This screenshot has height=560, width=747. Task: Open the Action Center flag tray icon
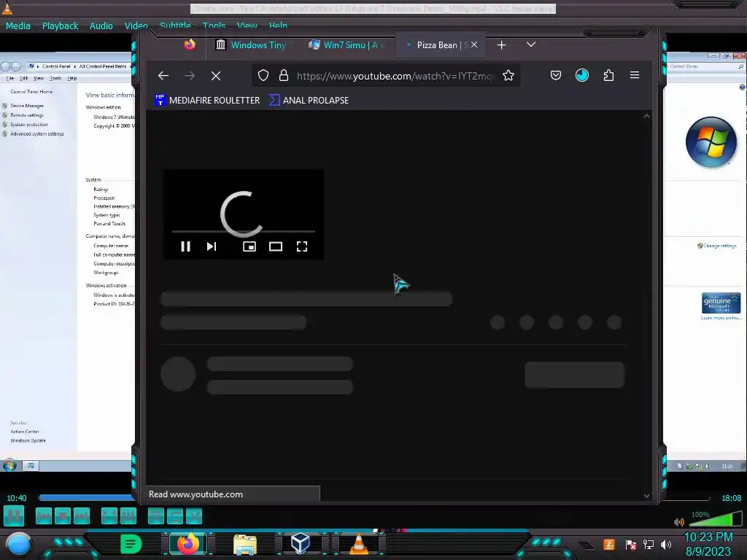pos(630,544)
